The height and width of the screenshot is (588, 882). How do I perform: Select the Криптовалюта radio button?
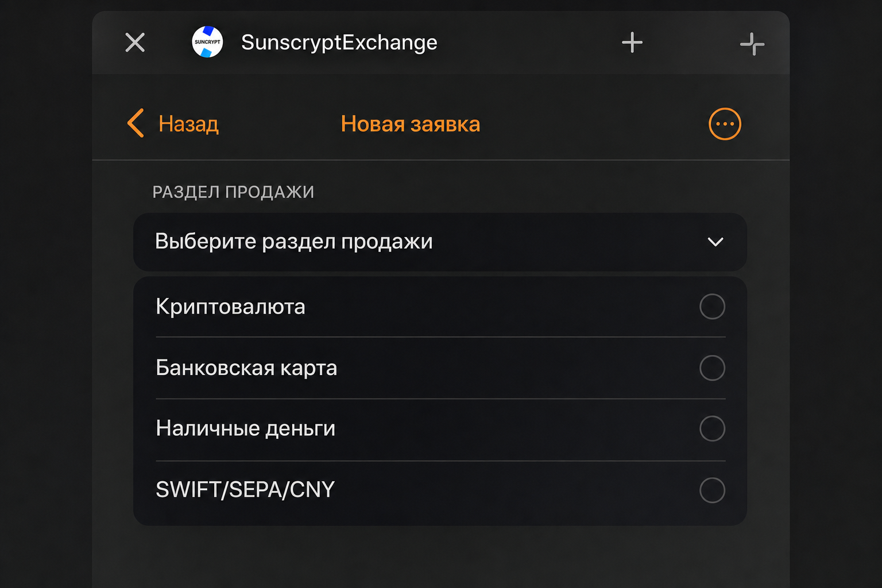click(x=712, y=307)
